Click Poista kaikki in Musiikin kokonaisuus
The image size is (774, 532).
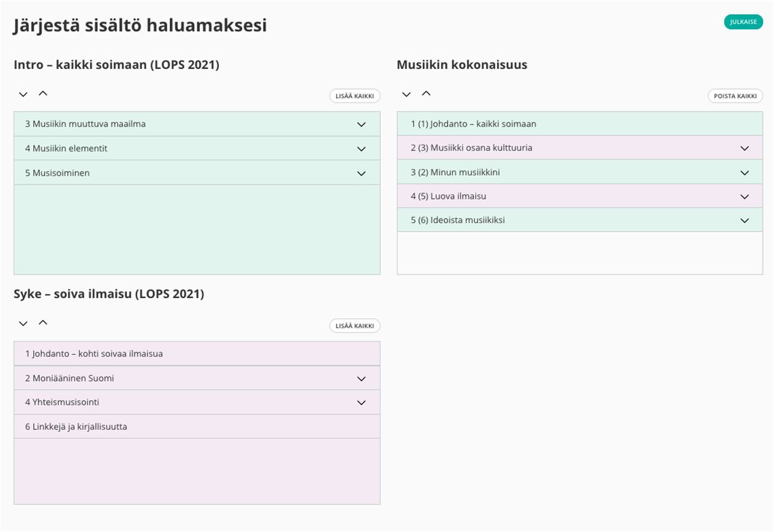(x=735, y=96)
